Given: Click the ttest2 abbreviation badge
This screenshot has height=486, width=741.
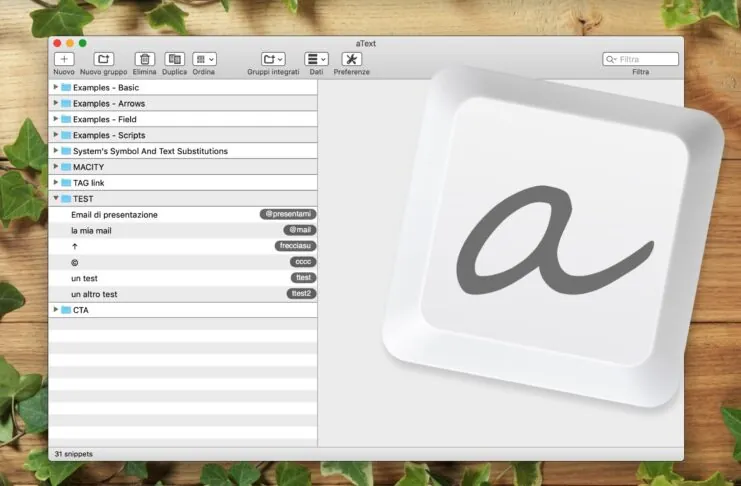Looking at the screenshot, I should 301,294.
